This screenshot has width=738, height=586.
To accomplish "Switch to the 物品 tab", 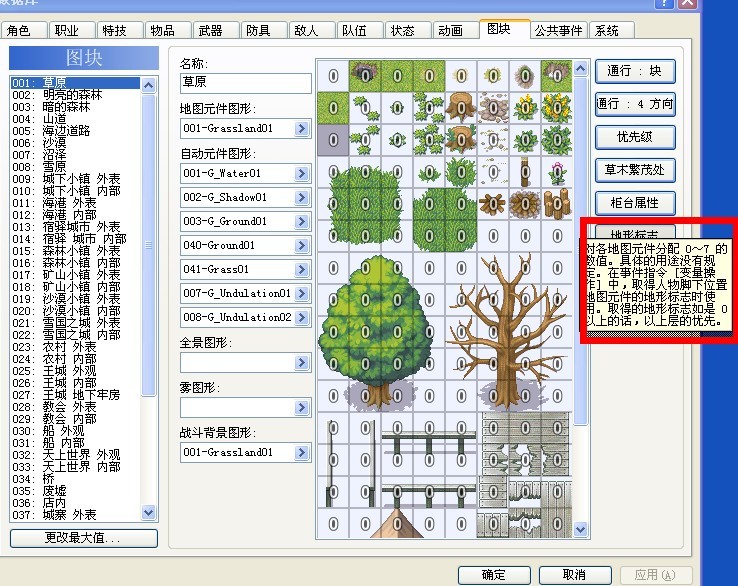I will pos(168,31).
